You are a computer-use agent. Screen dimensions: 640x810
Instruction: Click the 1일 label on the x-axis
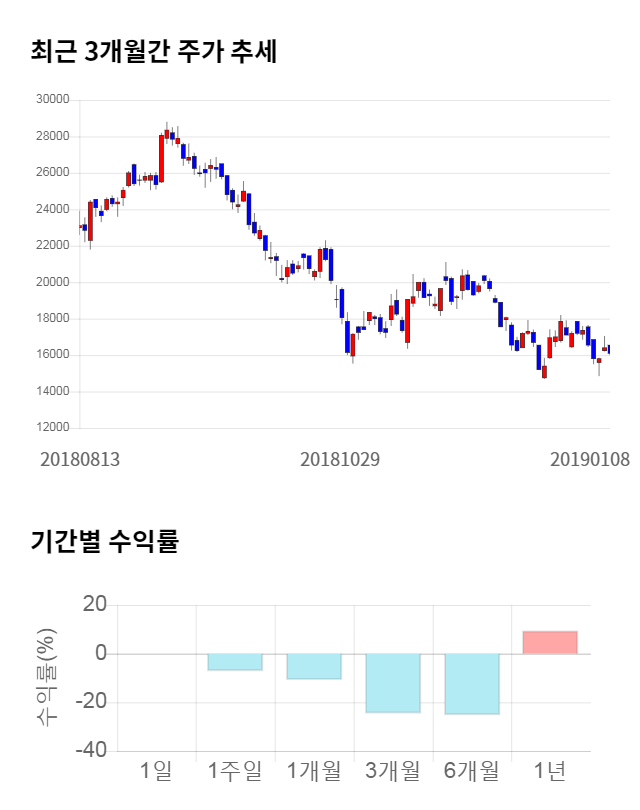(x=156, y=771)
